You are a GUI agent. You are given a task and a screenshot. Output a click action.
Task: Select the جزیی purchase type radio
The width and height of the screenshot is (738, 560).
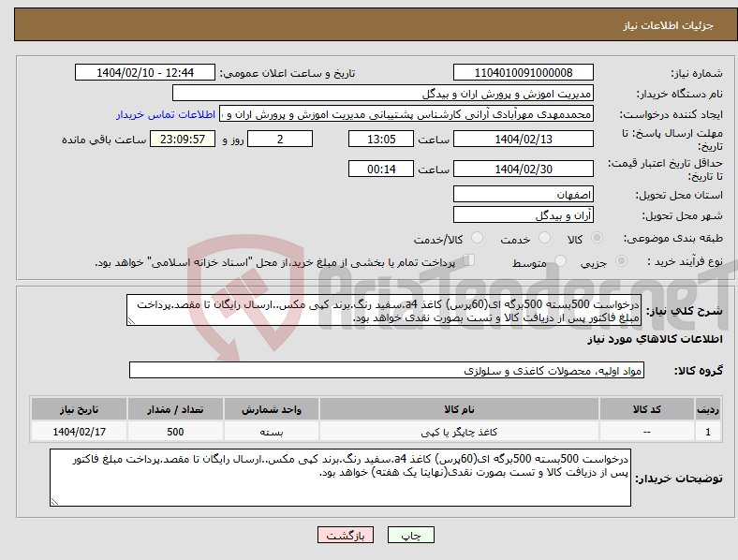tap(621, 260)
